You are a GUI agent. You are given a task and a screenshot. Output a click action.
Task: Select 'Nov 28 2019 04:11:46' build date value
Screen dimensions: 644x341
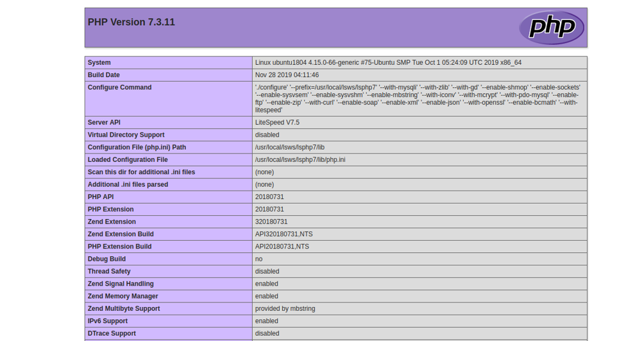pyautogui.click(x=287, y=75)
